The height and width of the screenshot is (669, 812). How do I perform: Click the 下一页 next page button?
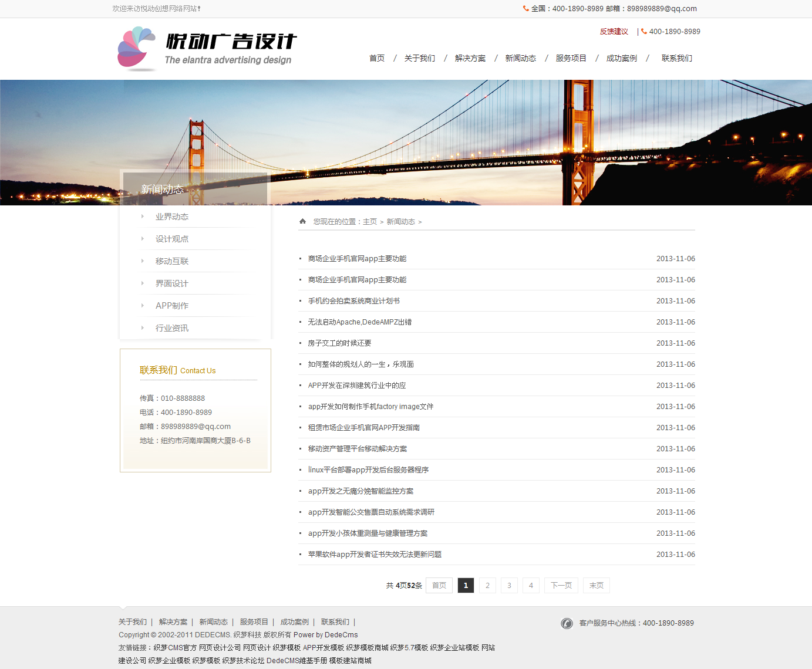561,586
